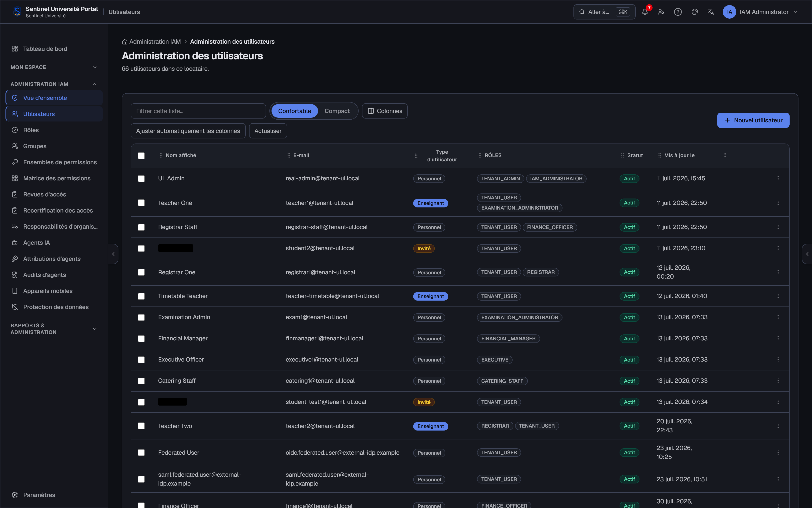Screen dimensions: 812x508
Task: Open row actions for Executive Officer
Action: click(x=778, y=359)
